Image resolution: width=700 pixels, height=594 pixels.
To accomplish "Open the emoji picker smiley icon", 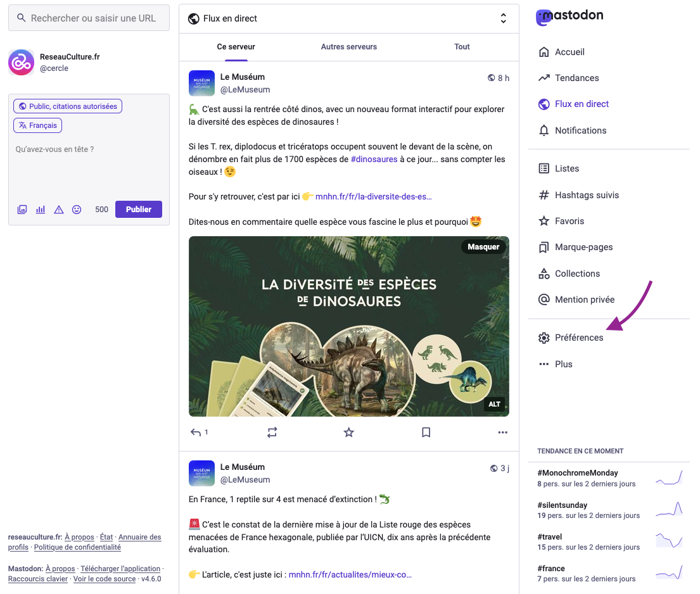I will point(77,210).
